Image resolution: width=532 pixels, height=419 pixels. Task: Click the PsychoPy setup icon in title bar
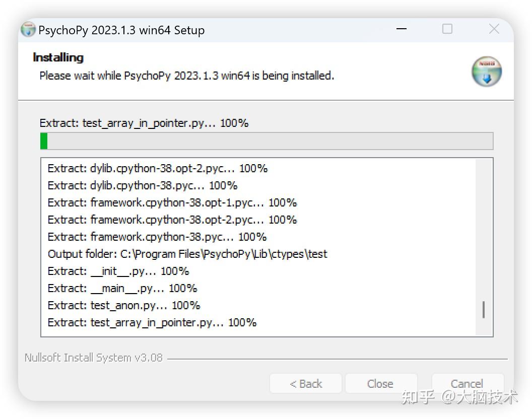28,30
